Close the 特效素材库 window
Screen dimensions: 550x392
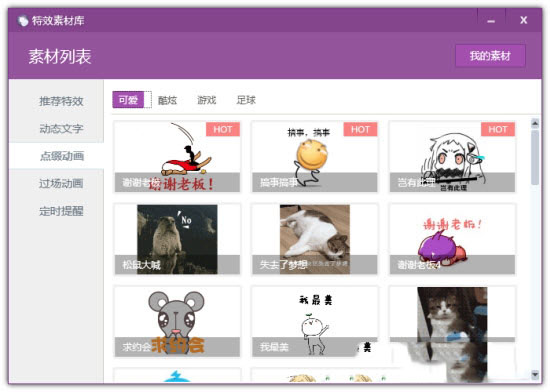tap(523, 20)
